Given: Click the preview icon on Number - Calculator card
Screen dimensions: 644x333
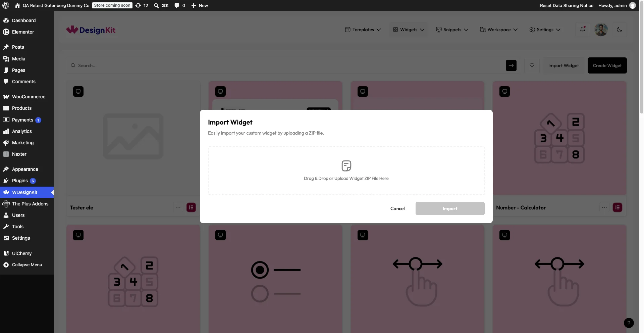Looking at the screenshot, I should (x=504, y=91).
